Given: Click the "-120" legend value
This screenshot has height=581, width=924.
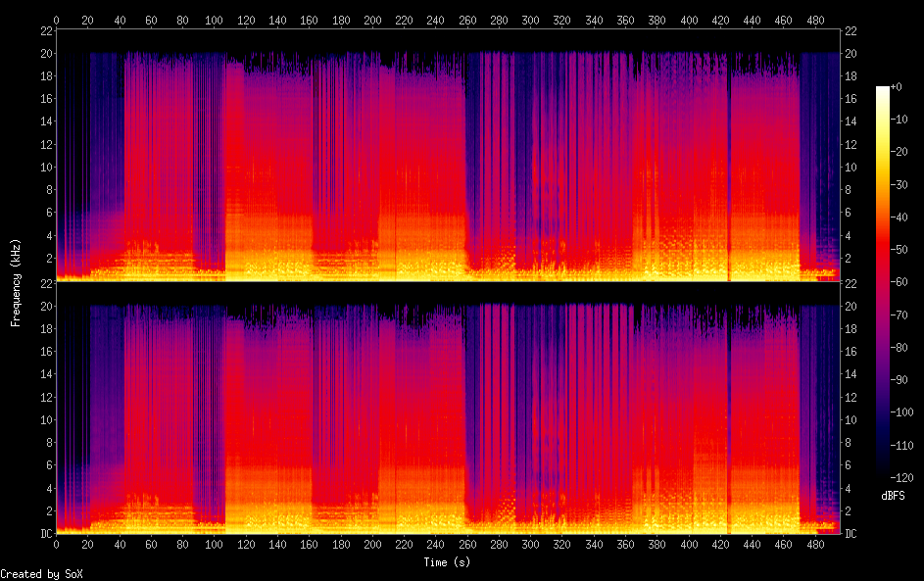Looking at the screenshot, I should pyautogui.click(x=902, y=477).
